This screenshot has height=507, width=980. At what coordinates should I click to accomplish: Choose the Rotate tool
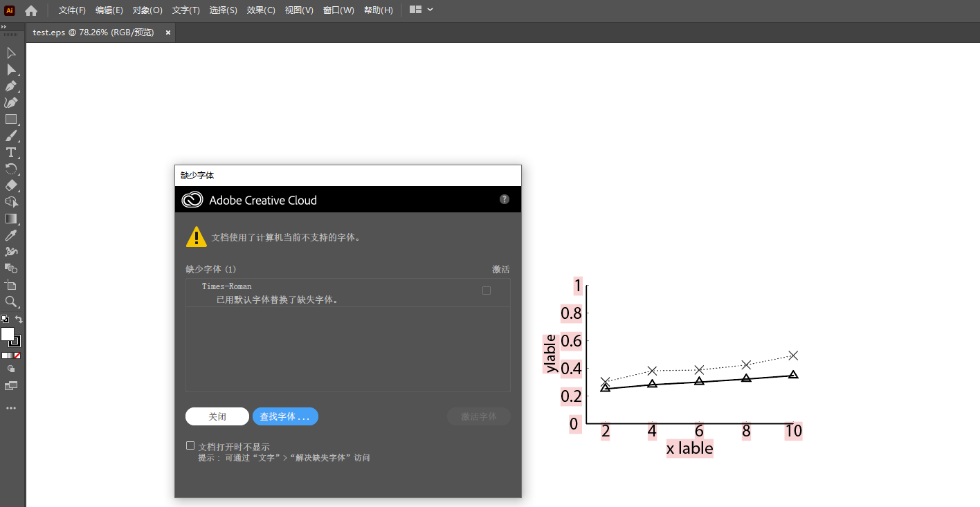point(11,169)
